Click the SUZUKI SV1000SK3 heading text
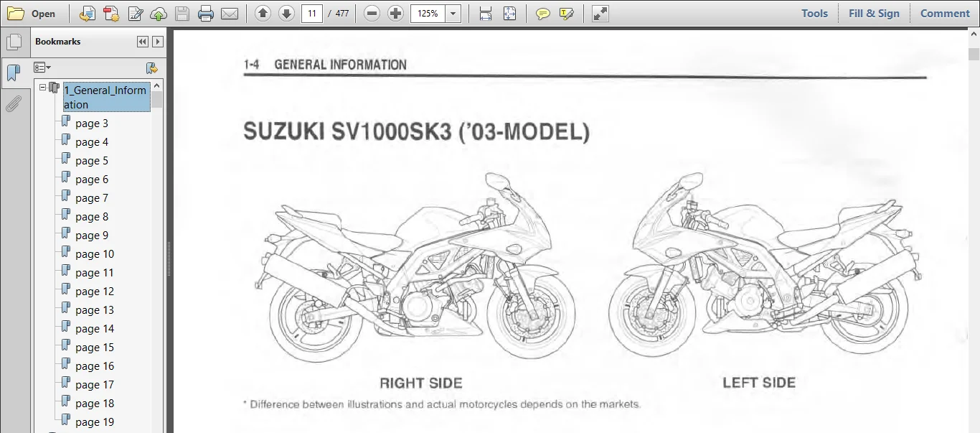 point(416,132)
